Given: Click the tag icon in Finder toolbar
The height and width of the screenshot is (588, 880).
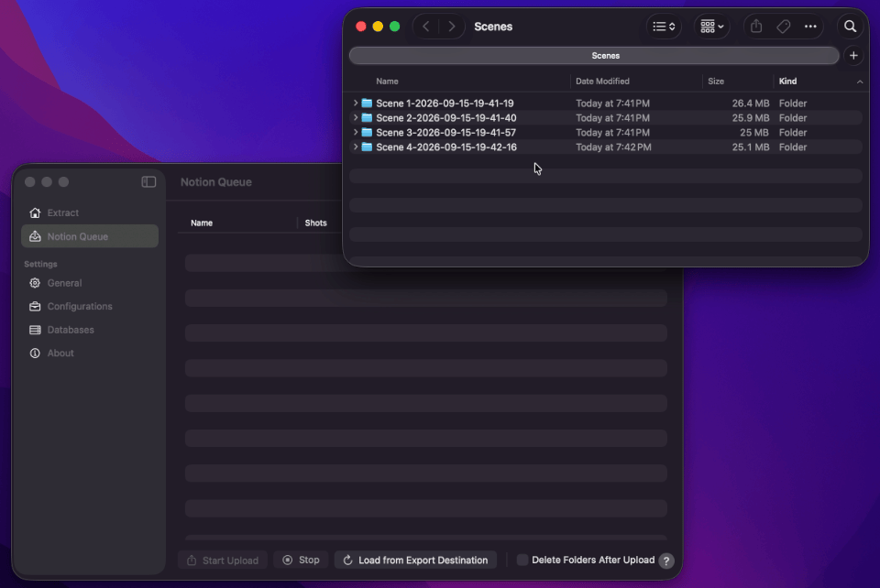Looking at the screenshot, I should point(784,27).
